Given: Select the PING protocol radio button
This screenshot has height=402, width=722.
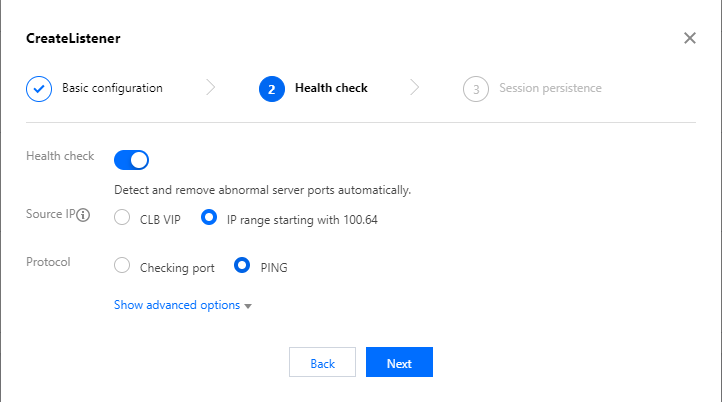Looking at the screenshot, I should click(242, 266).
